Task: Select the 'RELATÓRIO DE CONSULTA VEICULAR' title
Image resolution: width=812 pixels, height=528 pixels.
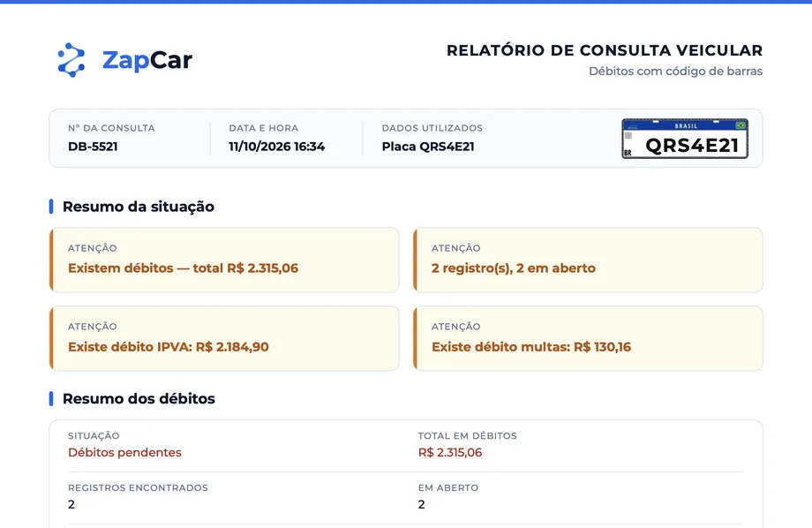Action: pyautogui.click(x=605, y=50)
